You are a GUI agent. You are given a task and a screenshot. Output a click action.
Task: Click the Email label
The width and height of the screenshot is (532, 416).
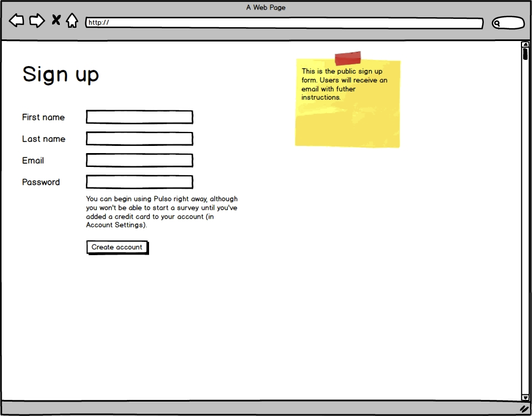tap(33, 160)
